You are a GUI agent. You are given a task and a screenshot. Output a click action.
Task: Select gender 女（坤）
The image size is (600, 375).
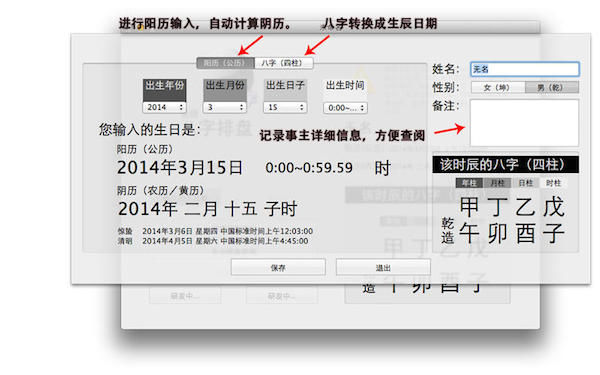tap(497, 88)
